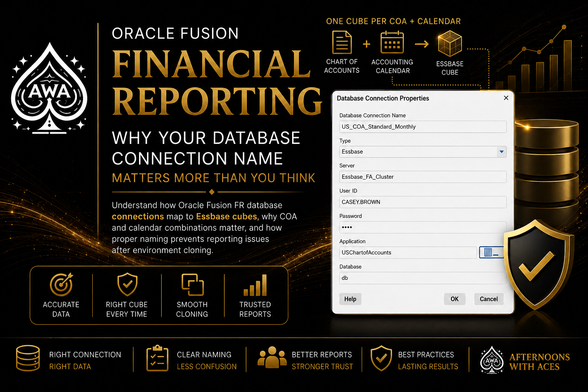Select the Password input field
Screen dimensions: 588x392
click(x=423, y=227)
